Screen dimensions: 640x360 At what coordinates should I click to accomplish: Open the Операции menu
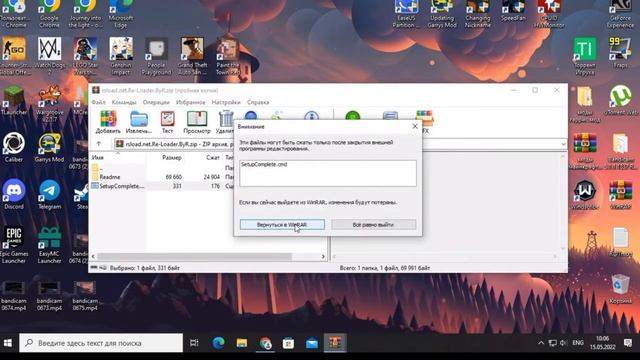[x=156, y=102]
